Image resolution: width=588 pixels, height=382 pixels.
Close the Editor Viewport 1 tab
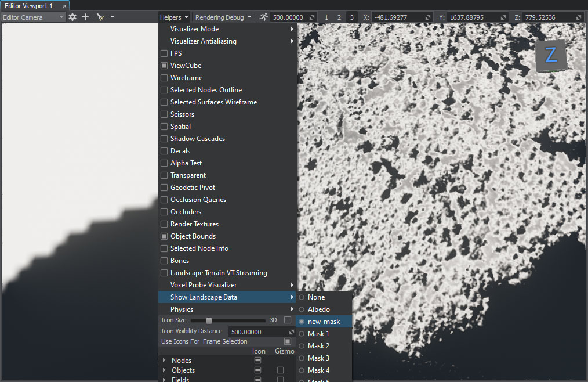click(64, 6)
